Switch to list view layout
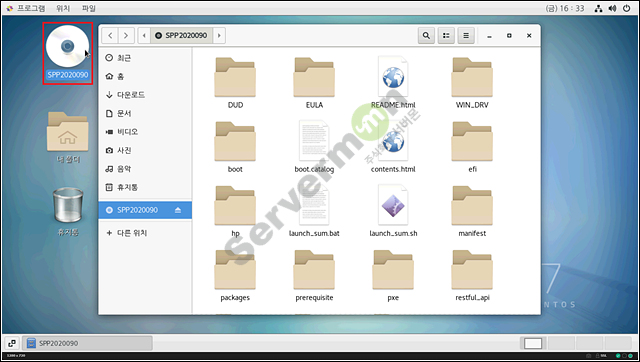 [x=446, y=36]
